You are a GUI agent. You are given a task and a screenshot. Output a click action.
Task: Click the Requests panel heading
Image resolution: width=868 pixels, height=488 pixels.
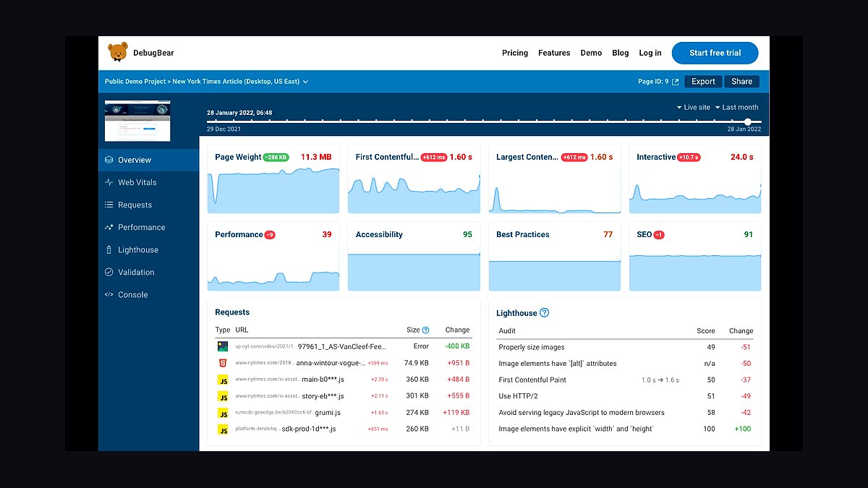pos(232,312)
